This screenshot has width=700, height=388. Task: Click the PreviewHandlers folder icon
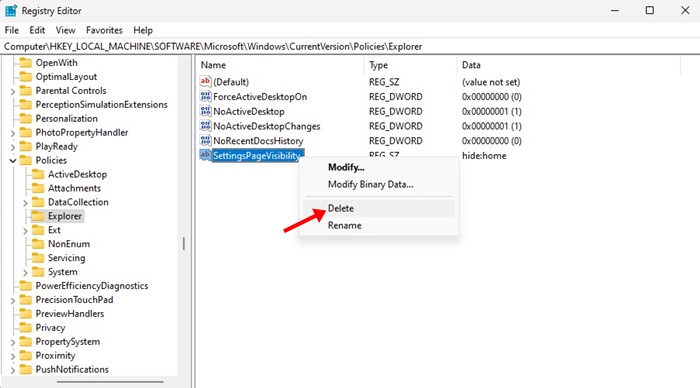[x=26, y=313]
